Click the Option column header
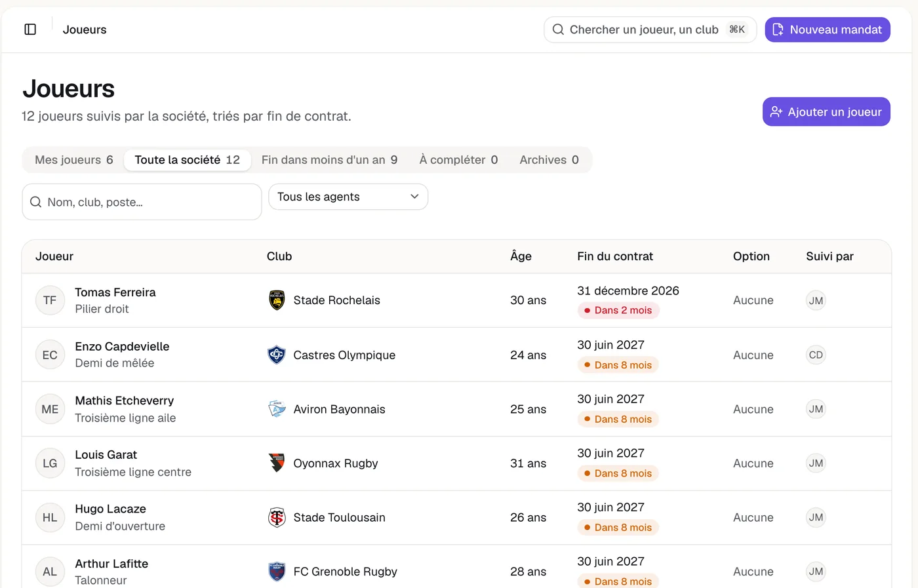The image size is (918, 588). click(x=751, y=256)
